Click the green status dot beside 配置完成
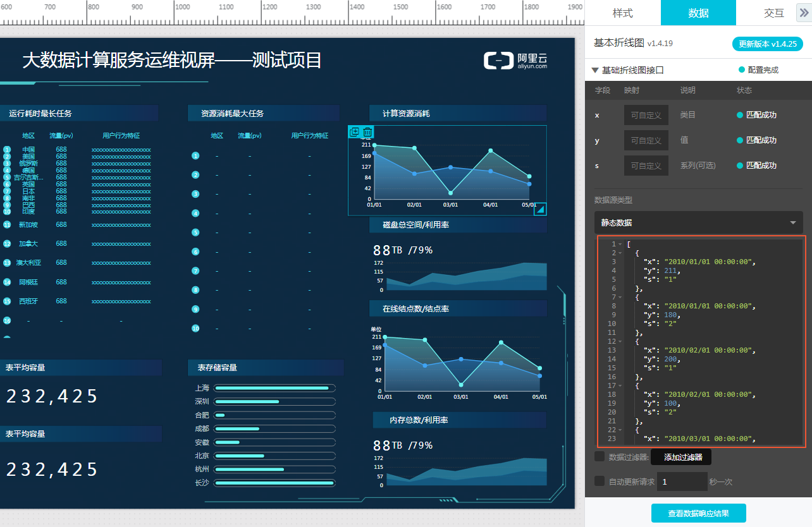Screen dimensions: 812x527 (741, 70)
